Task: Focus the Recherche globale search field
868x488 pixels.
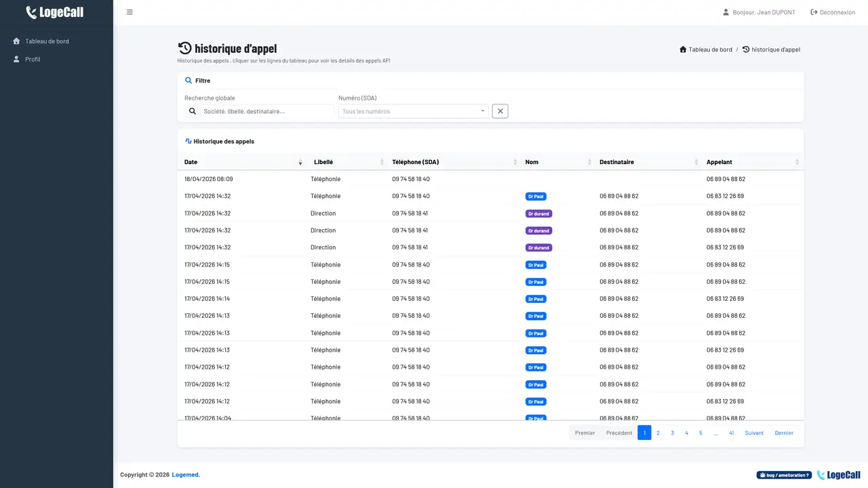Action: 267,111
